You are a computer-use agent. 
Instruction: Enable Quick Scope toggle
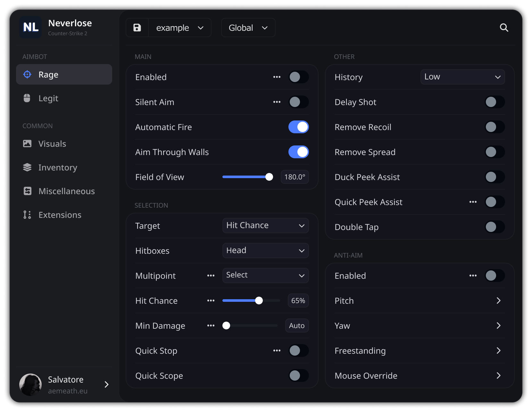(x=299, y=375)
